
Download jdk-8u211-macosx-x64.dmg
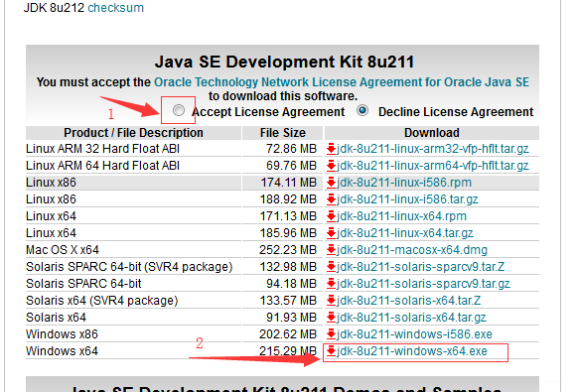click(412, 250)
